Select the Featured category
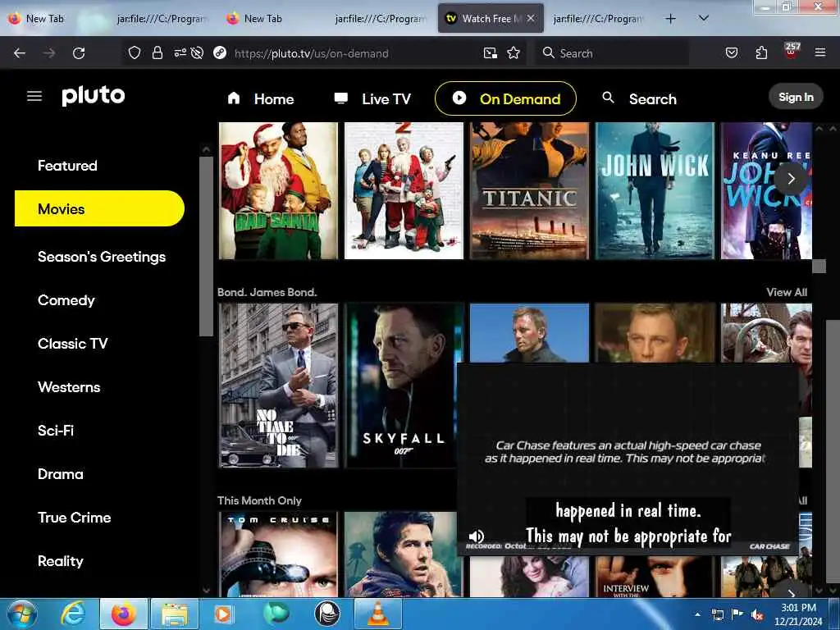The image size is (840, 630). 67,166
